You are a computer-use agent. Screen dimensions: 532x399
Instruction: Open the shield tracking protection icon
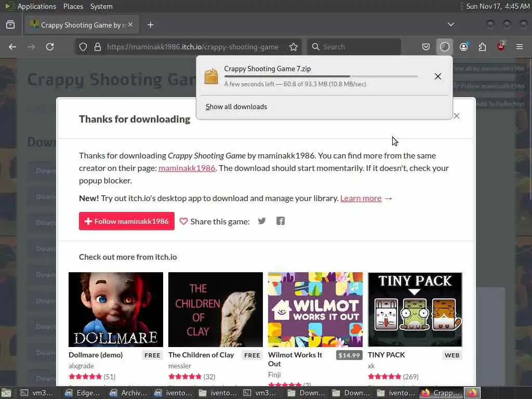[x=83, y=47]
